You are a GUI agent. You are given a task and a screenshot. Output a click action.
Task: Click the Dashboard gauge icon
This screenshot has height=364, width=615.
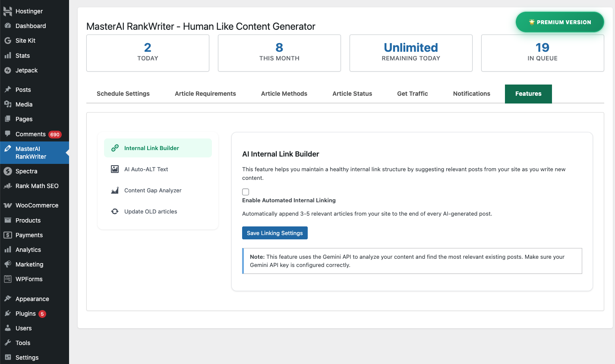coord(8,26)
